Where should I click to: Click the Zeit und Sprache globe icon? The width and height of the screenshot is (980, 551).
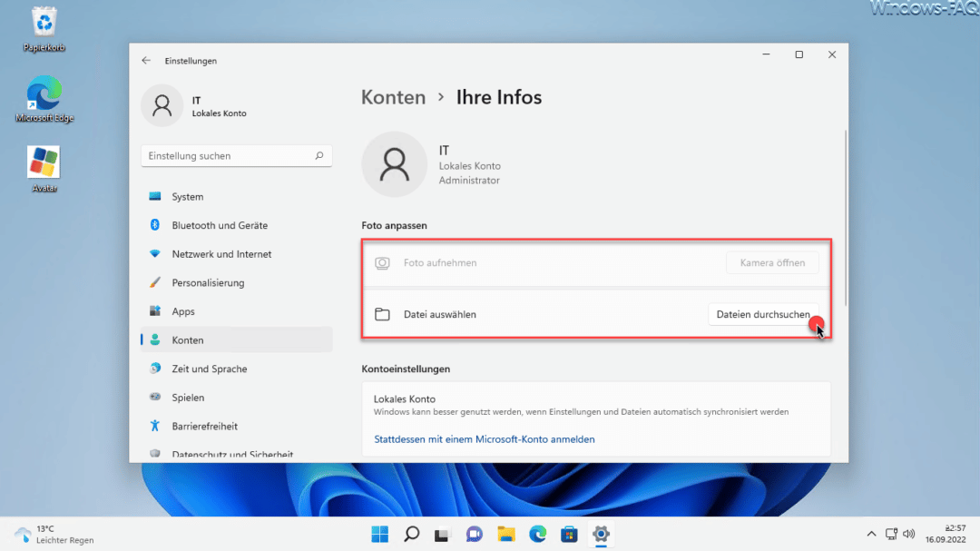point(155,369)
